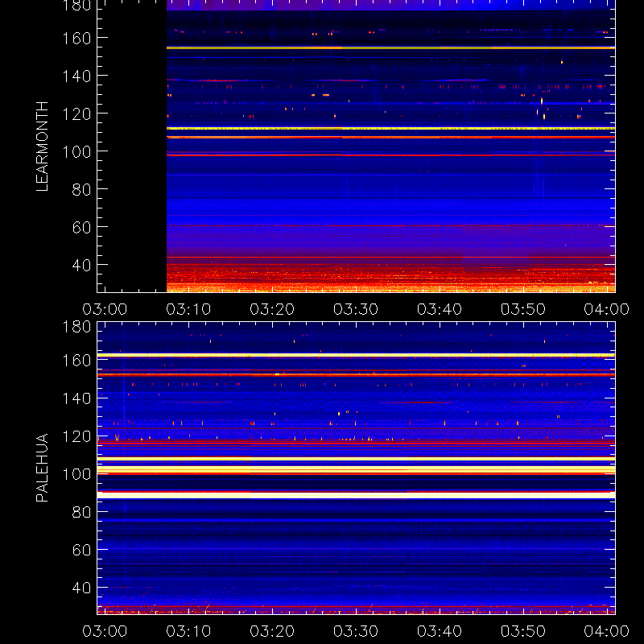Image resolution: width=644 pixels, height=644 pixels.
Task: Click 03:10 time label under Learmonth plot
Action: (188, 309)
